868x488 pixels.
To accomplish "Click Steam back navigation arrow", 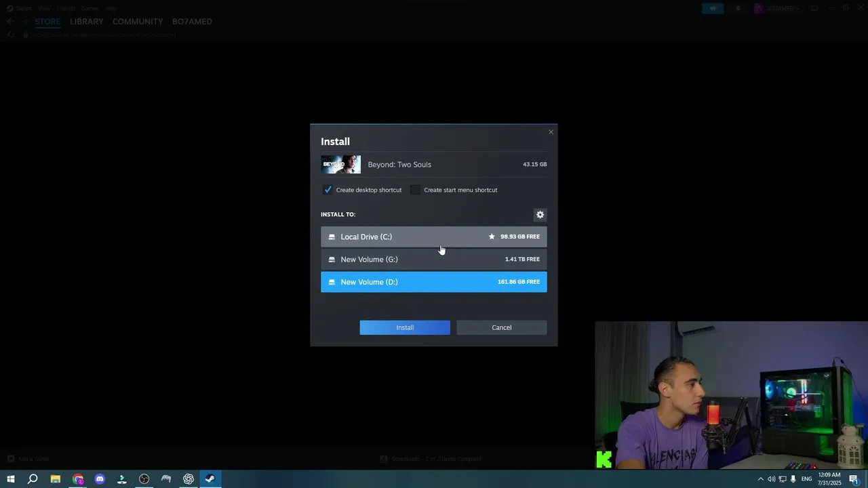I will click(x=10, y=22).
